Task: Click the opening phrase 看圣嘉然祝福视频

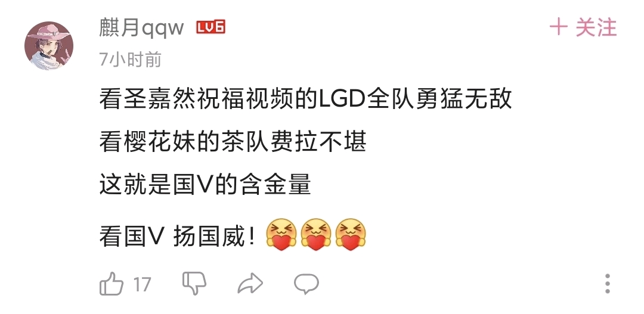Action: click(x=197, y=99)
